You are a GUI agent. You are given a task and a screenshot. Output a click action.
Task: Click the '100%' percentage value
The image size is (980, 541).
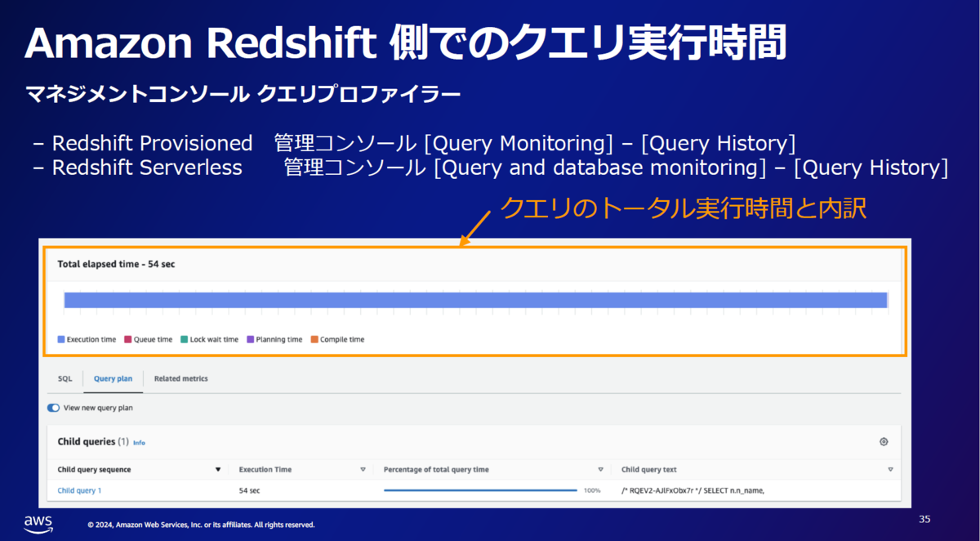[592, 491]
